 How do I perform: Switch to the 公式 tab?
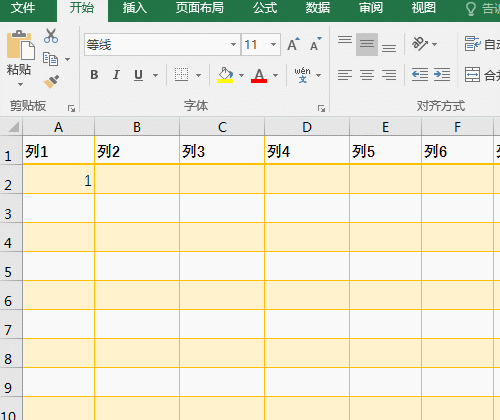[265, 8]
